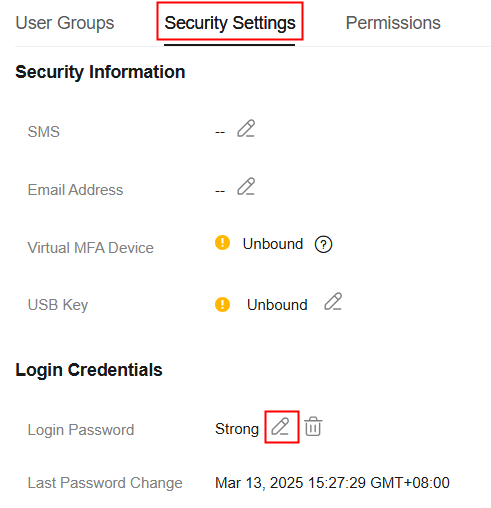Edit the USB Key binding pencil icon
This screenshot has height=508, width=491.
coord(333,301)
